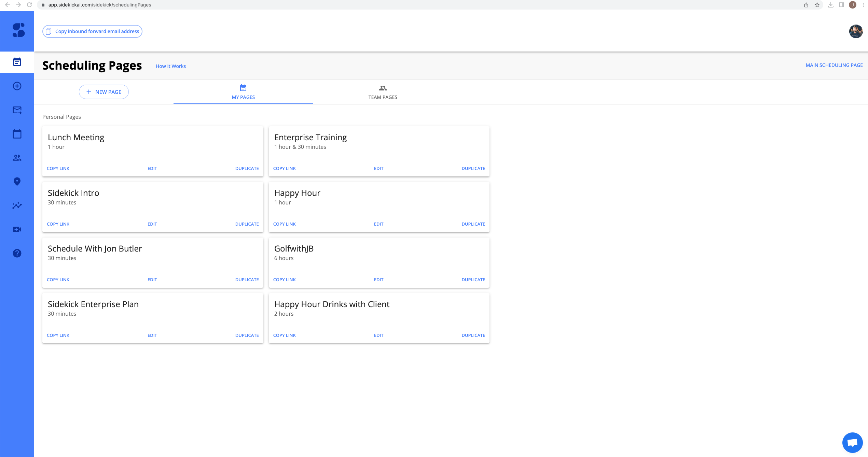
Task: Click the Schedule With Jon Butler title
Action: pos(95,248)
